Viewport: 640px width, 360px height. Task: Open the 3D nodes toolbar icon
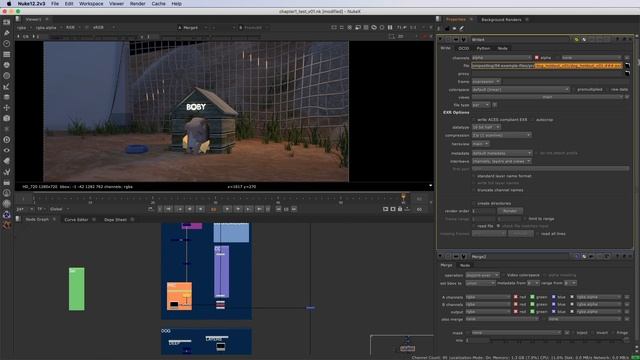[7, 118]
